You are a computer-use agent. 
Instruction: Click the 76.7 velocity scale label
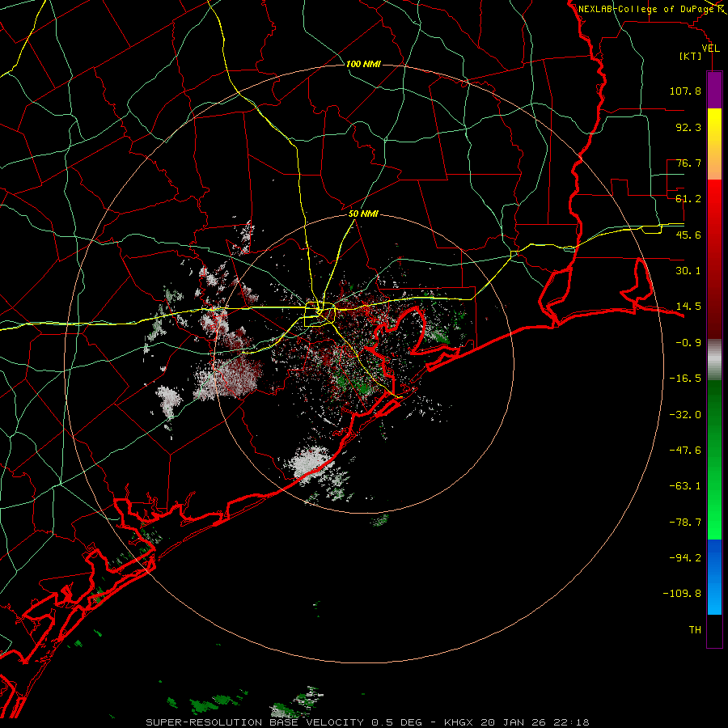point(688,163)
